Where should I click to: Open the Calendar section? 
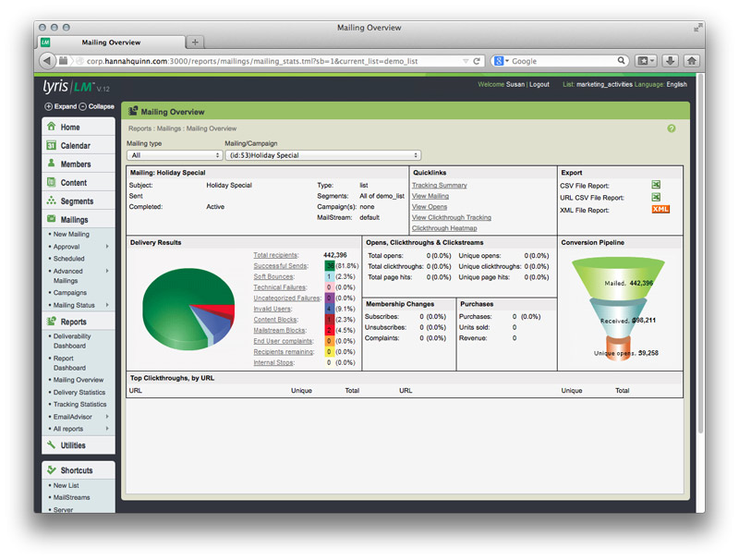point(75,146)
